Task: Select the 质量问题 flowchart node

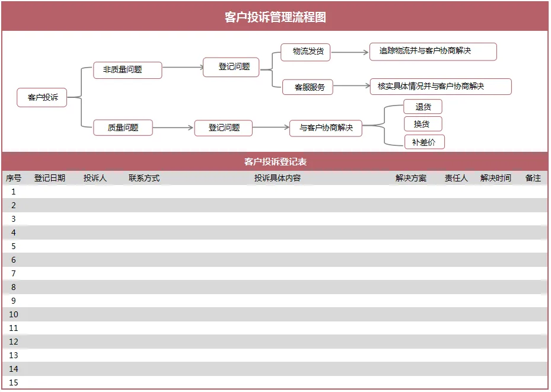Action: 123,128
